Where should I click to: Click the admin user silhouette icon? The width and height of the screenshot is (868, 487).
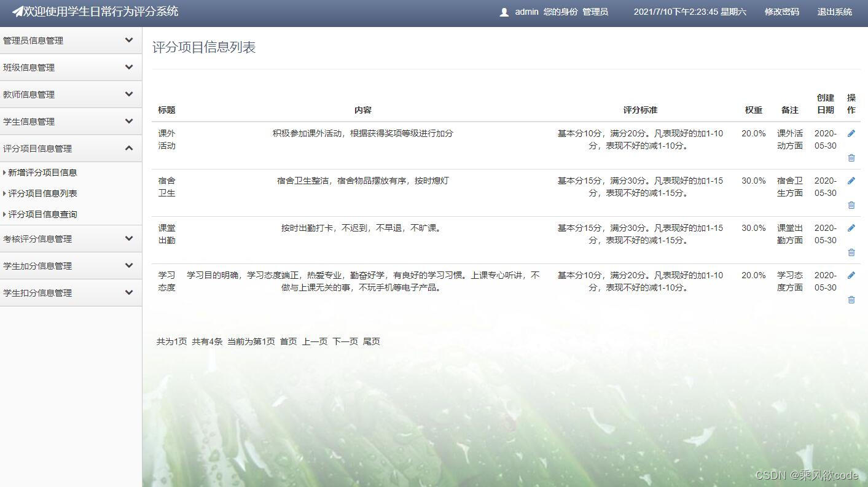point(504,12)
